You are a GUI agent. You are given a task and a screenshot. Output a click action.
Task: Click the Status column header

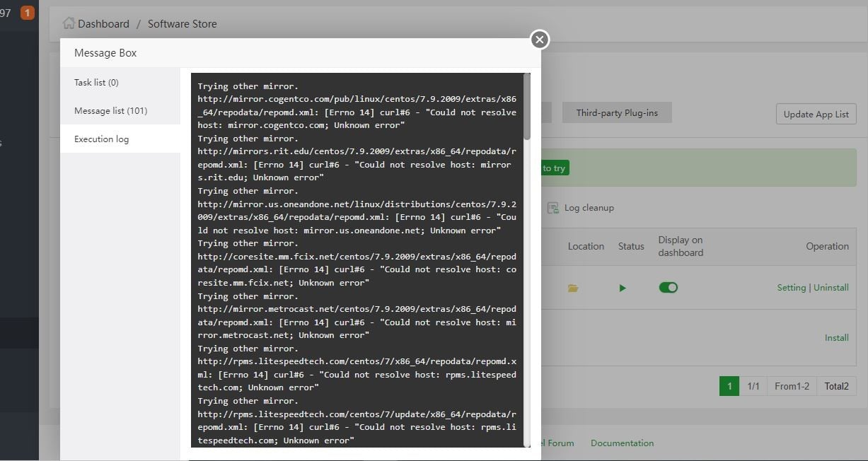coord(631,246)
